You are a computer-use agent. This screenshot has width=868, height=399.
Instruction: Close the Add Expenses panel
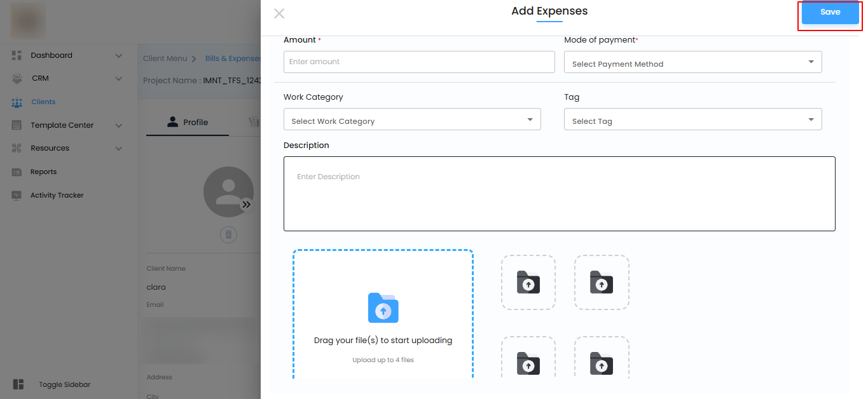(279, 13)
